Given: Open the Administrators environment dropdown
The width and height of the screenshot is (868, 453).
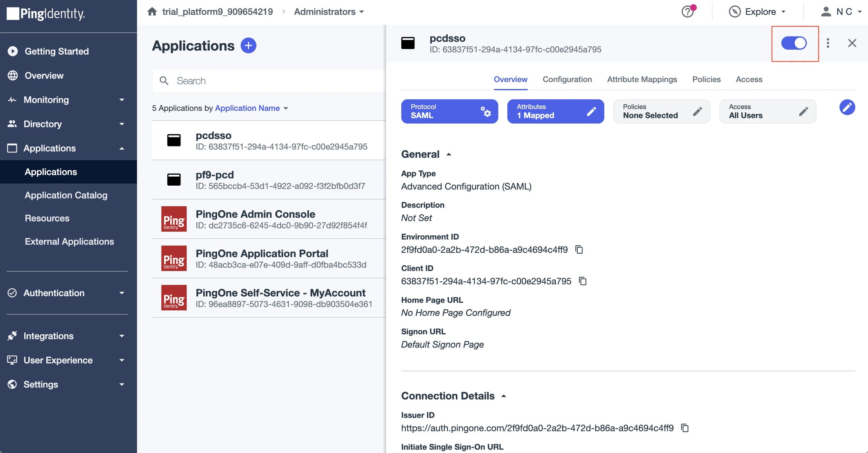Looking at the screenshot, I should pos(329,12).
